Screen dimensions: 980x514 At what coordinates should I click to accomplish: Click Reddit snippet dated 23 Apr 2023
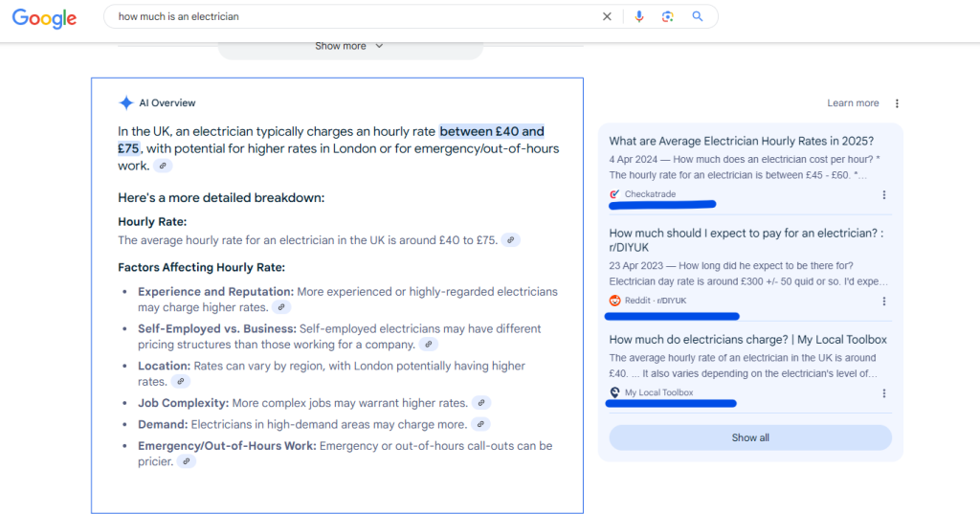tap(748, 273)
